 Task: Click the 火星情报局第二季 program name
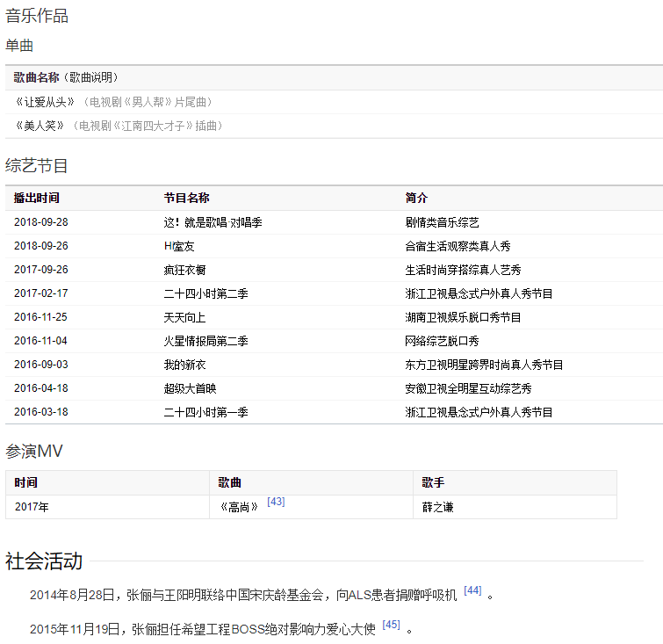click(206, 341)
